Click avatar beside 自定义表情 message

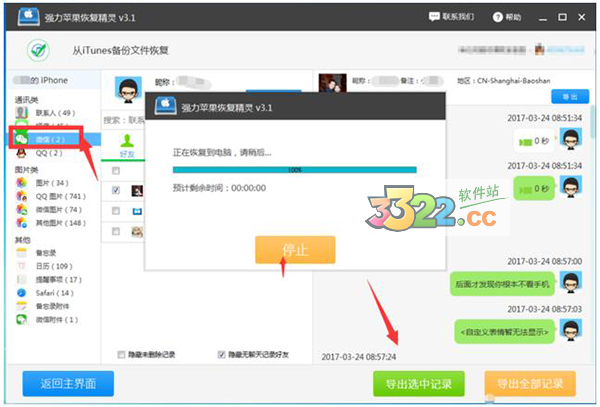click(571, 329)
